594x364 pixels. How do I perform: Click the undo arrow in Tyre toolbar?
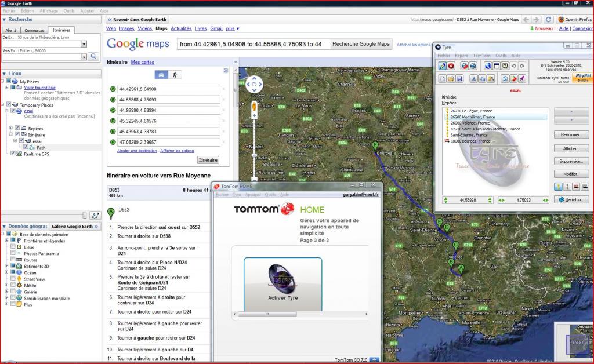[x=514, y=66]
